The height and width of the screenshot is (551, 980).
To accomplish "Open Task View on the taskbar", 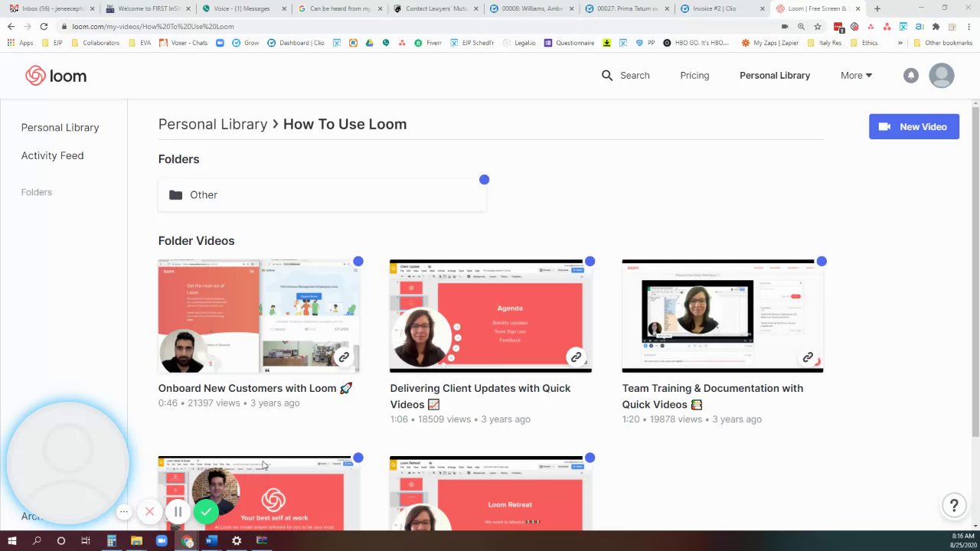I will [85, 541].
